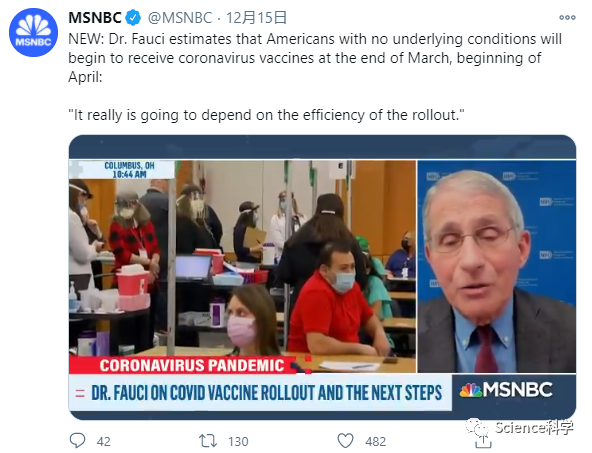View the 482 likes count
The width and height of the screenshot is (592, 453).
(375, 441)
